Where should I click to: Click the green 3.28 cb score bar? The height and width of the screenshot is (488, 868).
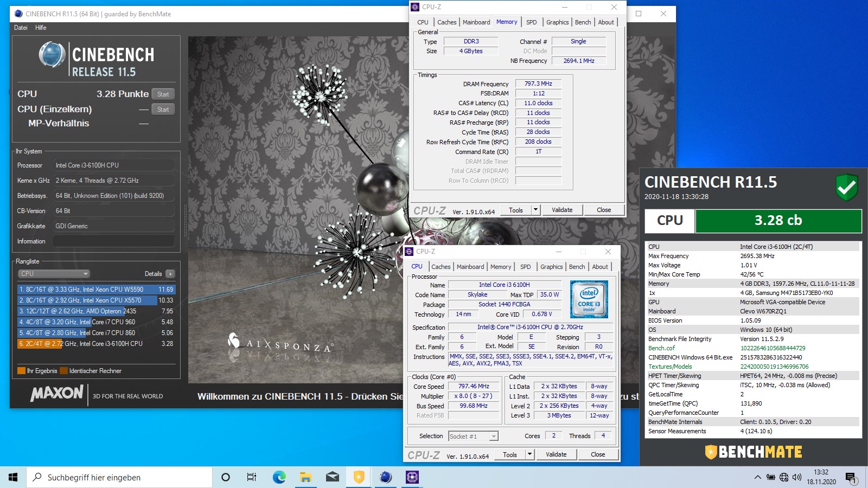click(x=778, y=221)
